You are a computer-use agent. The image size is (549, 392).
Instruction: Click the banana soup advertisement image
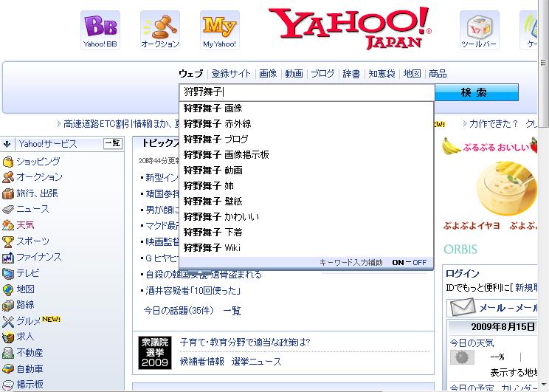506,188
